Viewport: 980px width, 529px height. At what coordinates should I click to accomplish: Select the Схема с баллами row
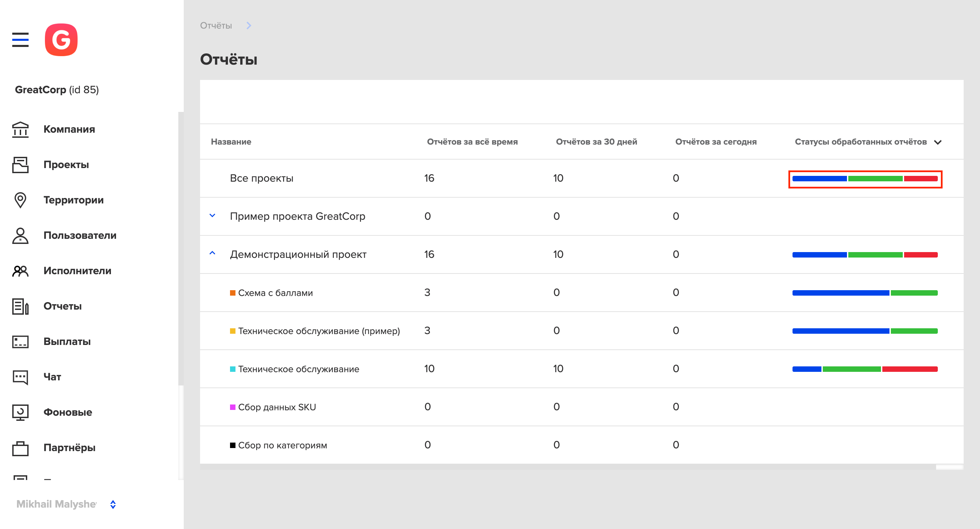[x=582, y=293]
